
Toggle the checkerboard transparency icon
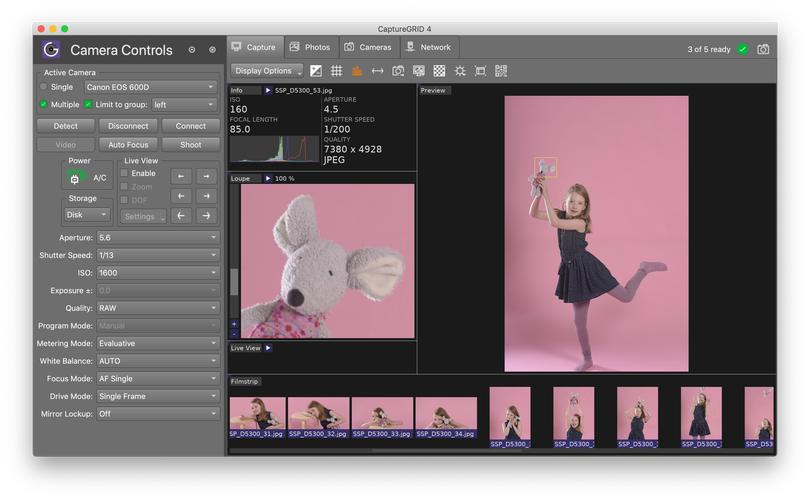click(439, 71)
